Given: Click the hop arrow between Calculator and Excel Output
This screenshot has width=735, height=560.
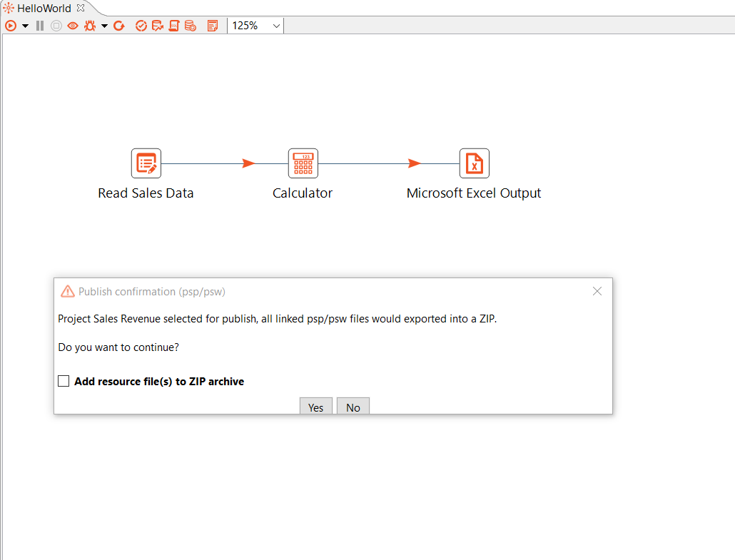Looking at the screenshot, I should click(415, 163).
